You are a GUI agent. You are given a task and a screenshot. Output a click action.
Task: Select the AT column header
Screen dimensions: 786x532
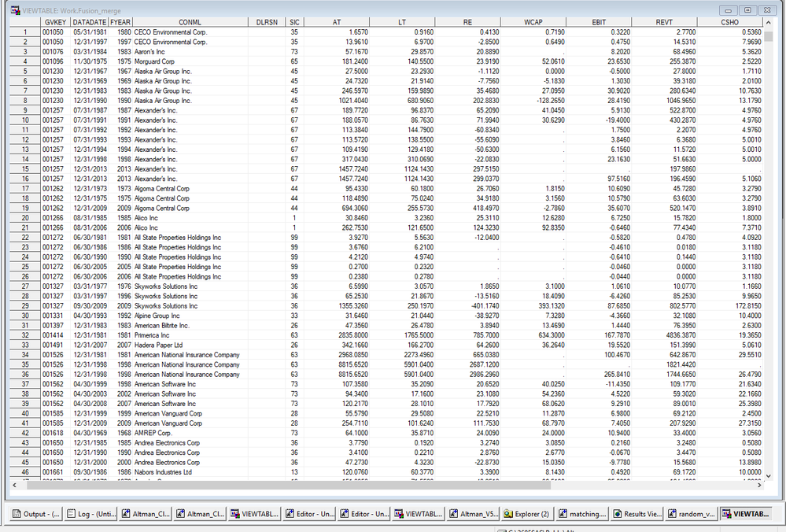[337, 22]
